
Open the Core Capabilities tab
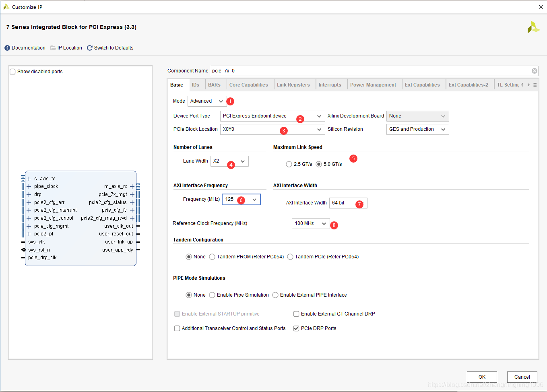[x=248, y=85]
